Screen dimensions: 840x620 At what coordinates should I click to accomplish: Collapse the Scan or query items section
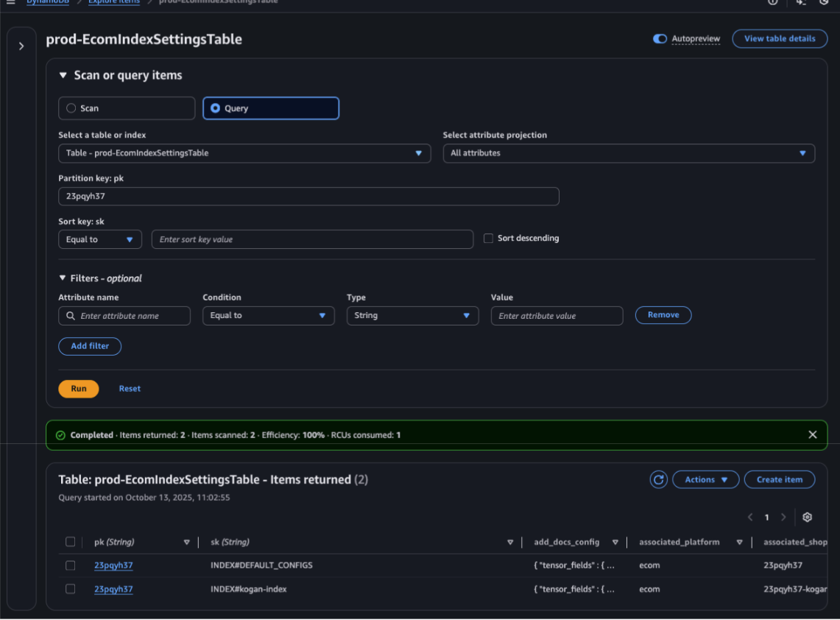63,75
